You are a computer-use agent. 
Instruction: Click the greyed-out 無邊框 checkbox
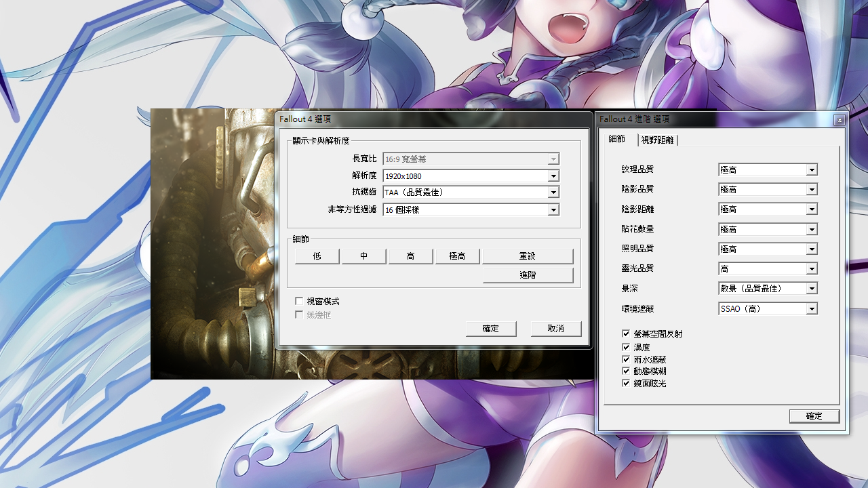tap(299, 315)
